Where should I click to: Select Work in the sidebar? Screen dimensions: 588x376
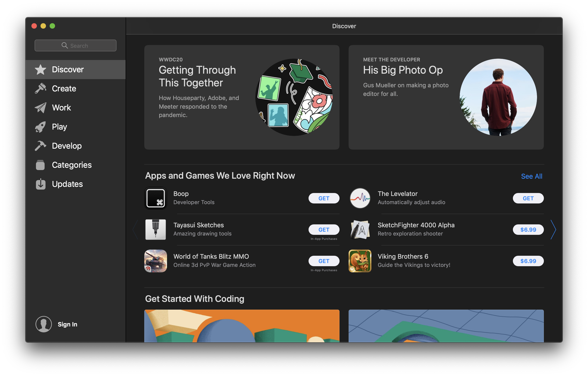(76, 108)
